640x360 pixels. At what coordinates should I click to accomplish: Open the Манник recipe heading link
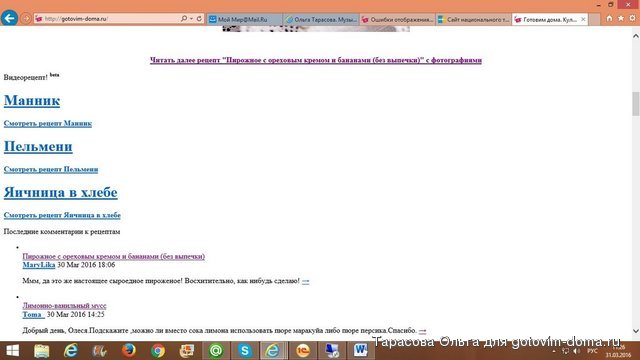pyautogui.click(x=32, y=100)
